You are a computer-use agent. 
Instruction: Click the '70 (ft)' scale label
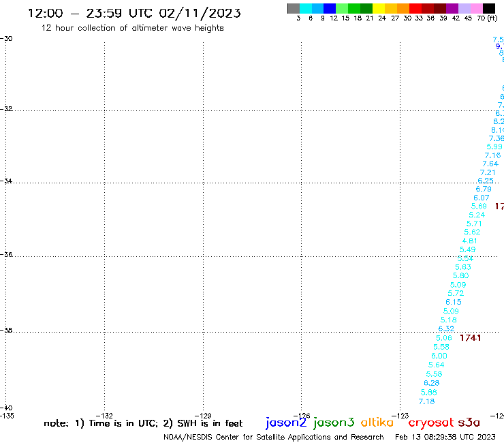[x=487, y=18]
